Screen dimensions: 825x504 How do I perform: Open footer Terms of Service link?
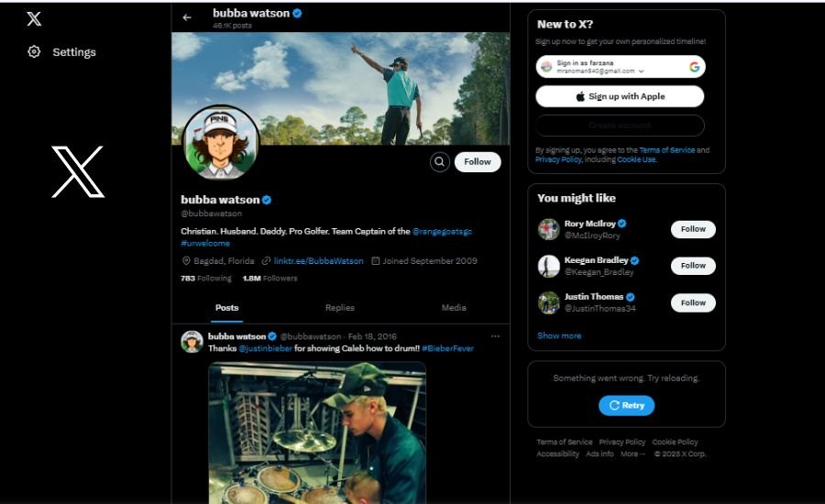coord(564,442)
